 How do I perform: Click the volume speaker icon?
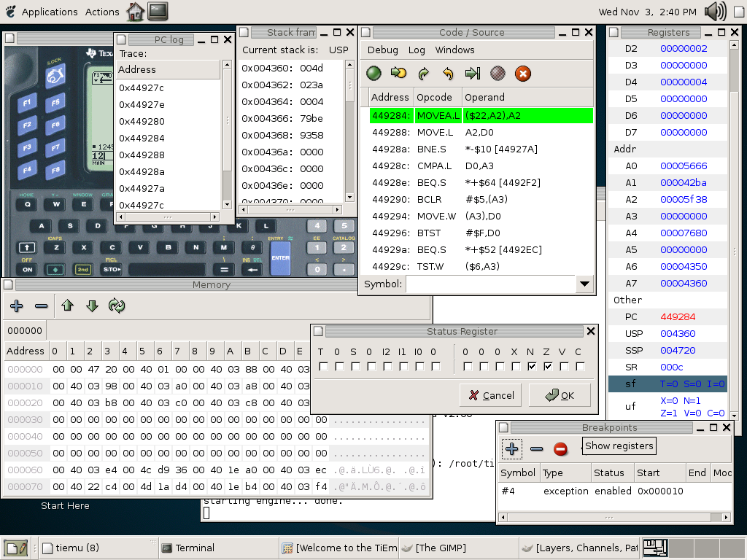click(x=715, y=12)
